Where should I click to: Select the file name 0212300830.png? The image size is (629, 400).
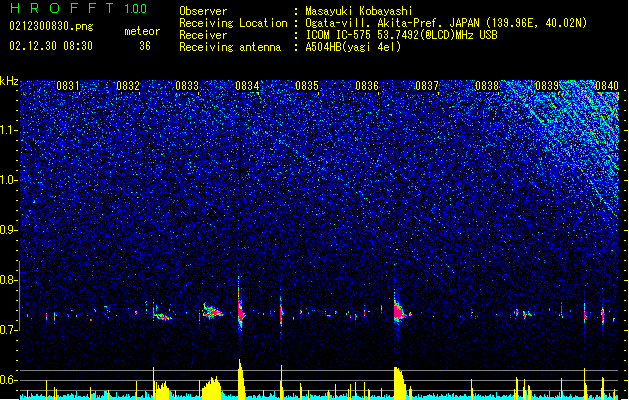(x=51, y=27)
